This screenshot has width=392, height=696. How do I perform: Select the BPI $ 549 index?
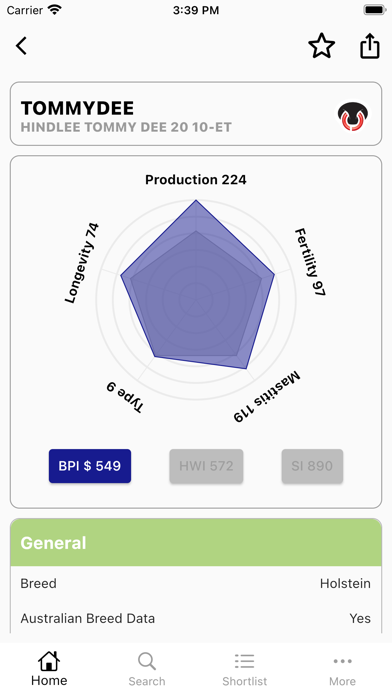pos(90,466)
